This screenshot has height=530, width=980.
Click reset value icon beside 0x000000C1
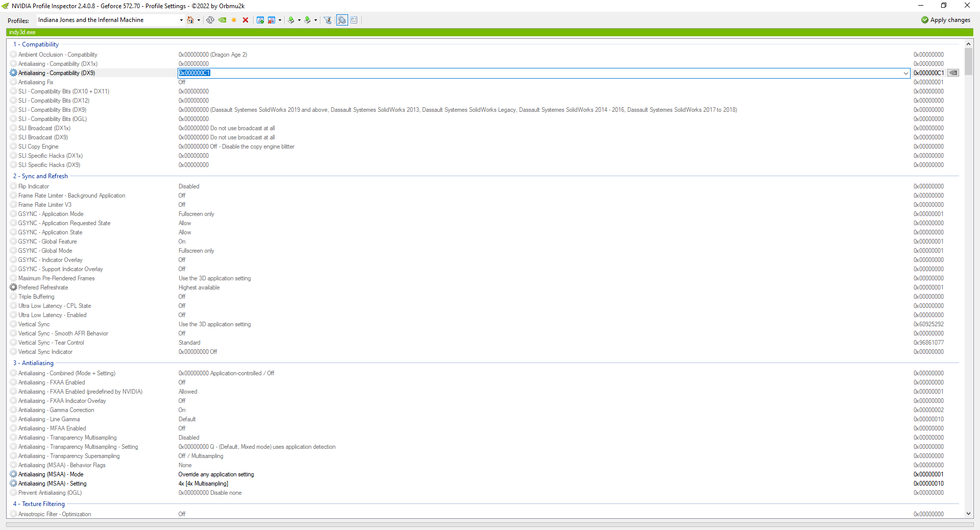pos(953,73)
